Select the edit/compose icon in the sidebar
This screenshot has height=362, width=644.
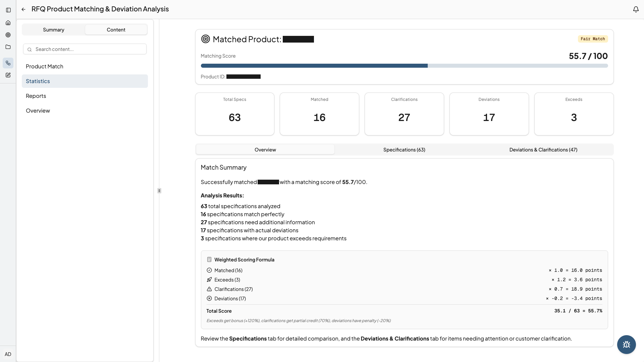tap(8, 75)
